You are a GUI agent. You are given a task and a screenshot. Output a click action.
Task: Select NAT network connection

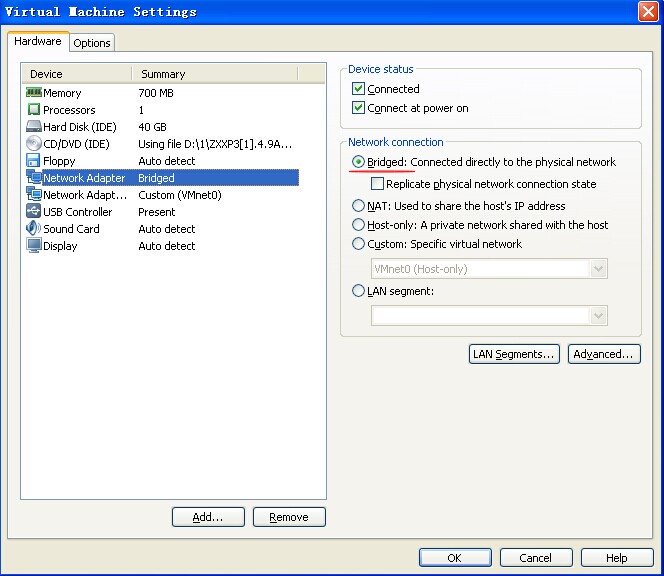point(358,206)
